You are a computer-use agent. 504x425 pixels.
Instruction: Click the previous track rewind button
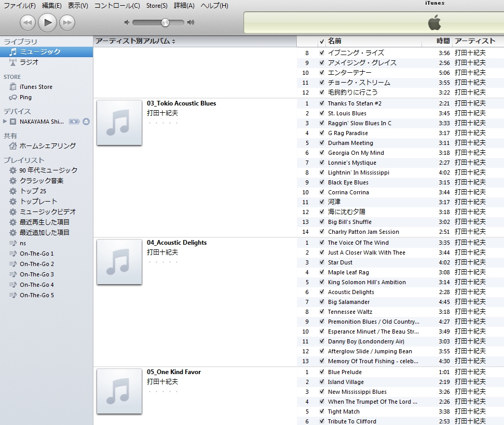(28, 22)
